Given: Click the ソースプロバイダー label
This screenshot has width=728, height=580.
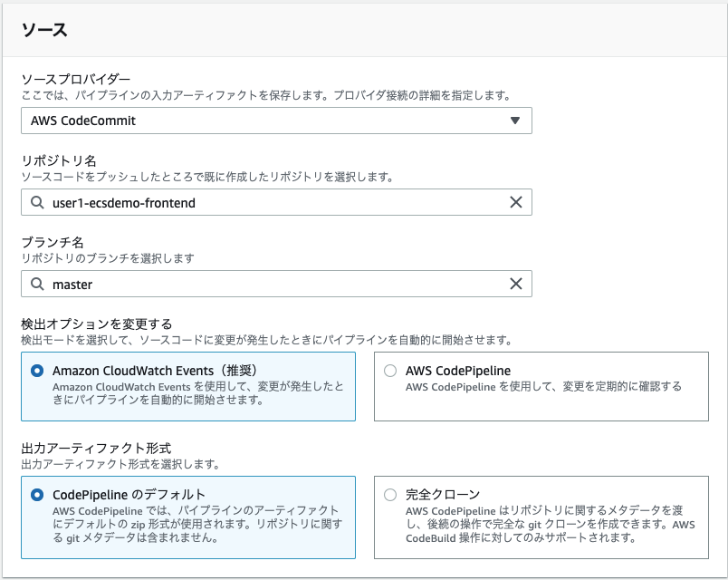Looking at the screenshot, I should point(76,79).
